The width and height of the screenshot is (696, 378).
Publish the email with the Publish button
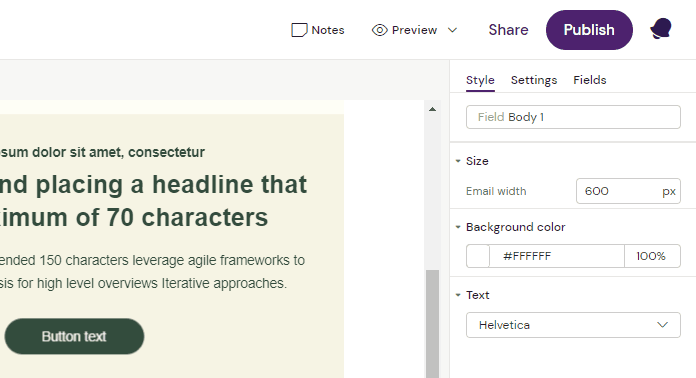point(589,30)
